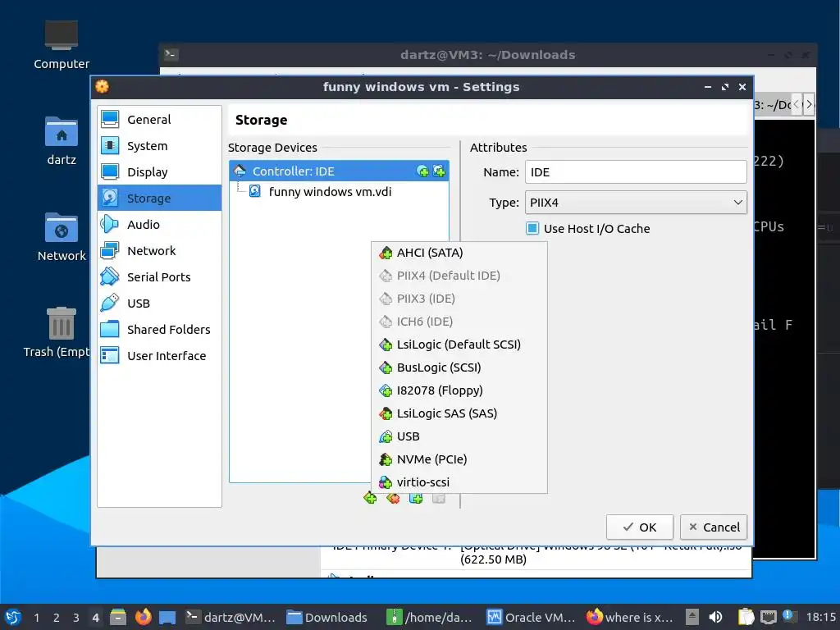Screen dimensions: 840x630
Task: Open the volume control tray icon
Action: point(715,617)
